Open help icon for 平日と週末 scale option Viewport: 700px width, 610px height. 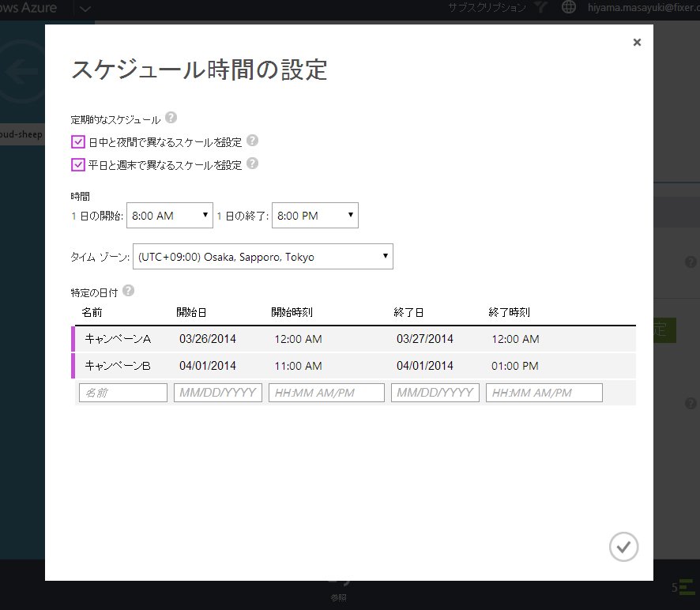click(252, 164)
